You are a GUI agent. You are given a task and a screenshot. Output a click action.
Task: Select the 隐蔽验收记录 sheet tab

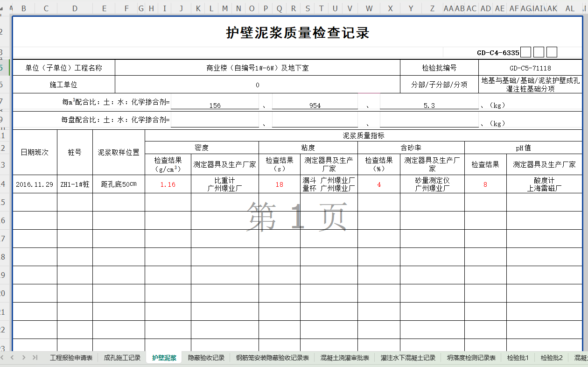click(206, 358)
